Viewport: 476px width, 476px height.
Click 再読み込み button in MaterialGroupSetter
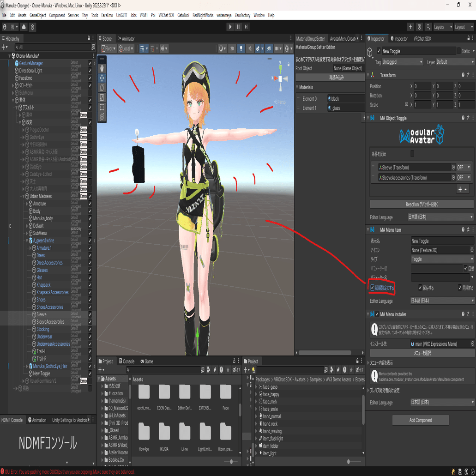[x=330, y=78]
